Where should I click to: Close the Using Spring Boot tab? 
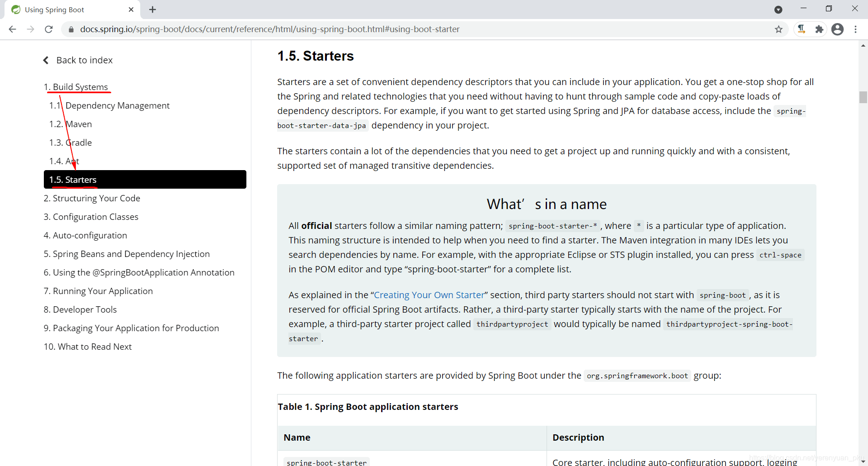point(131,10)
